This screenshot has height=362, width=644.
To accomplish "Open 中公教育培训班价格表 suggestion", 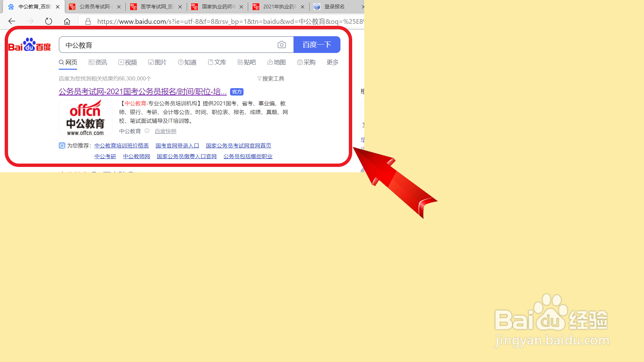I will [121, 146].
